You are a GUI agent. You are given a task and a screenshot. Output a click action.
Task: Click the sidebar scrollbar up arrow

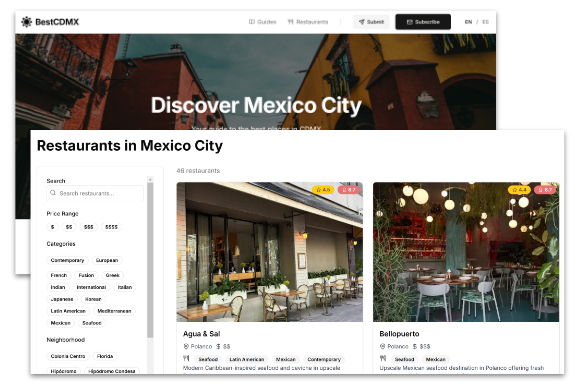[150, 179]
